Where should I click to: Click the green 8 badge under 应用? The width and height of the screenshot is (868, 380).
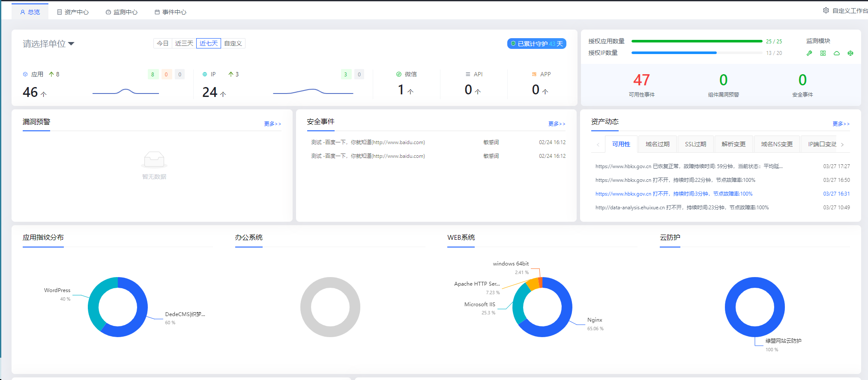(153, 75)
